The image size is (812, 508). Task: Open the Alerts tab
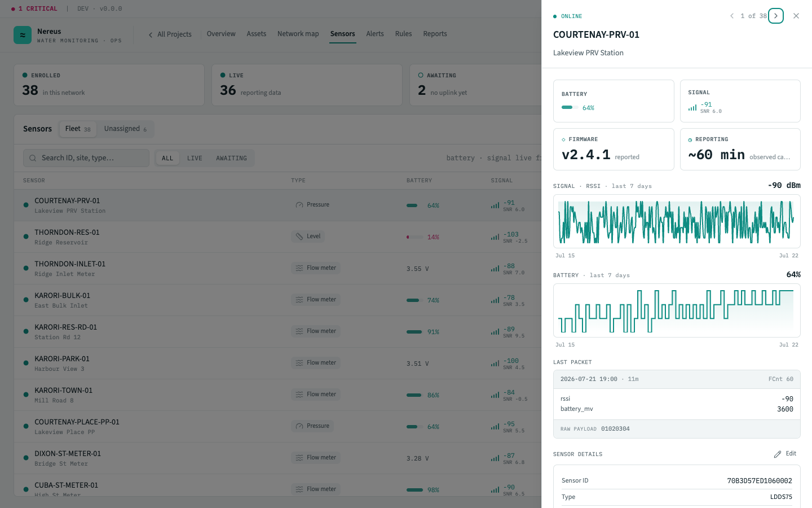(375, 34)
